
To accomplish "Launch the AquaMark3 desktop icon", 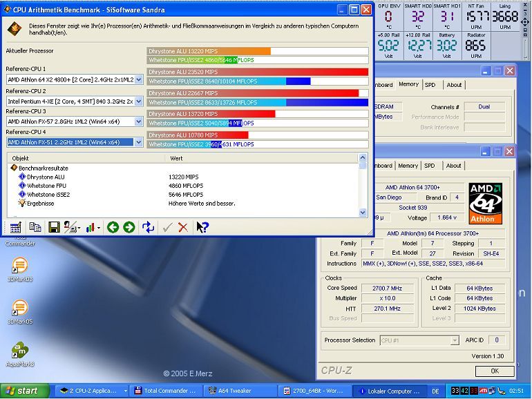I will click(x=20, y=354).
